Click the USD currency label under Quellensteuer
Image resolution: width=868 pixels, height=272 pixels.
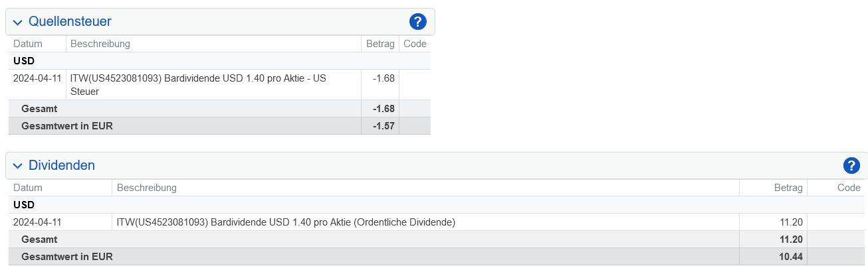24,61
